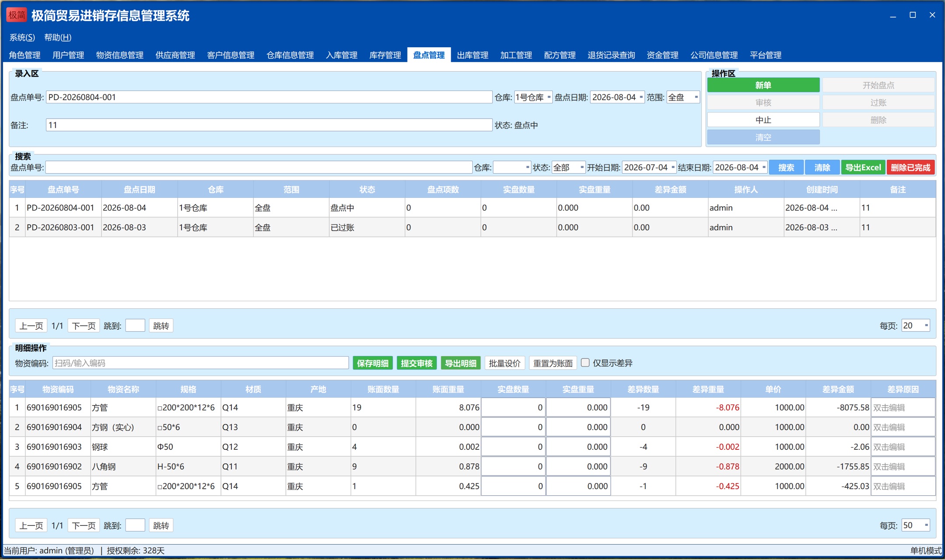Click the 清除 button
The image size is (945, 560).
822,168
